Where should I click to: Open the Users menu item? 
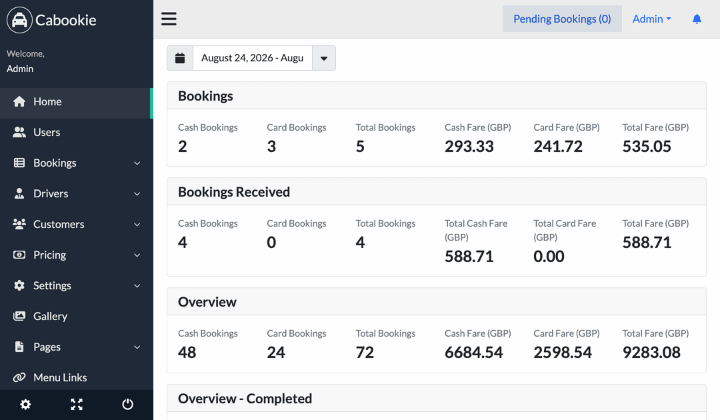pos(76,132)
